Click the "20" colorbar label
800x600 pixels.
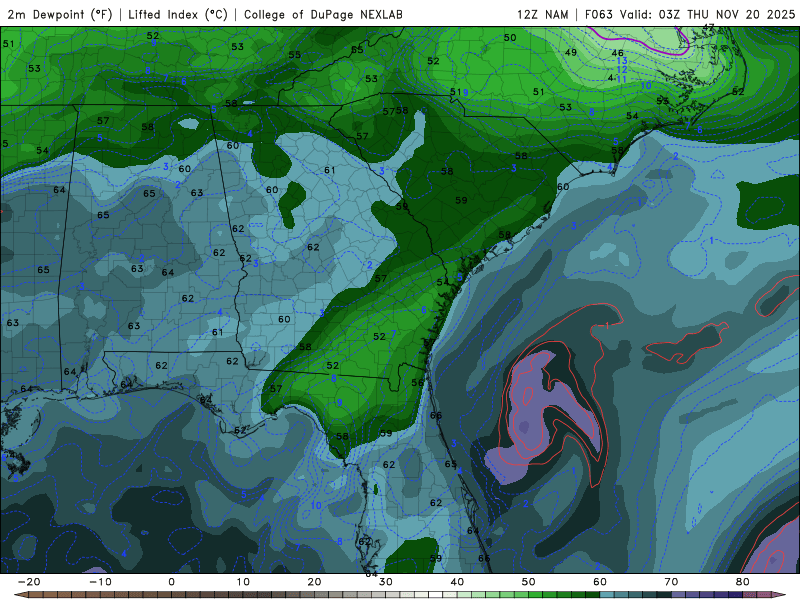coord(314,582)
